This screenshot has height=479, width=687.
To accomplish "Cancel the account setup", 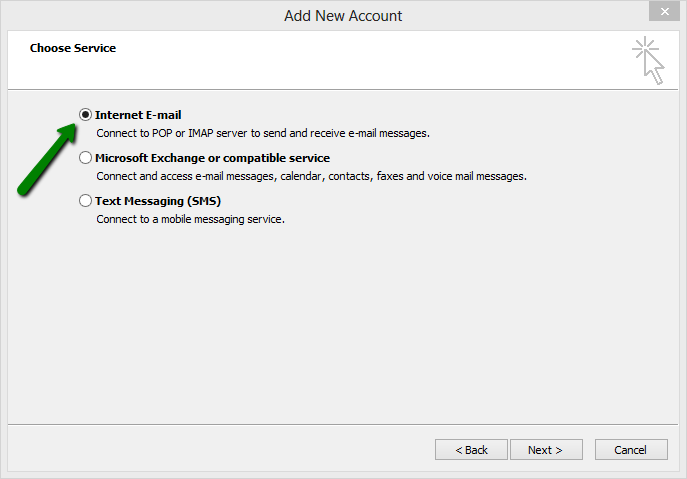I will [630, 450].
